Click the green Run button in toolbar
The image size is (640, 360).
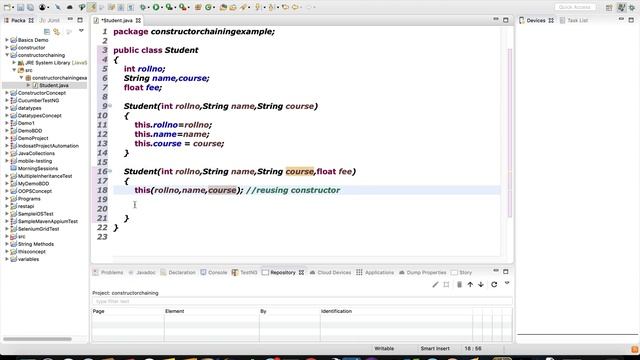point(156,7)
